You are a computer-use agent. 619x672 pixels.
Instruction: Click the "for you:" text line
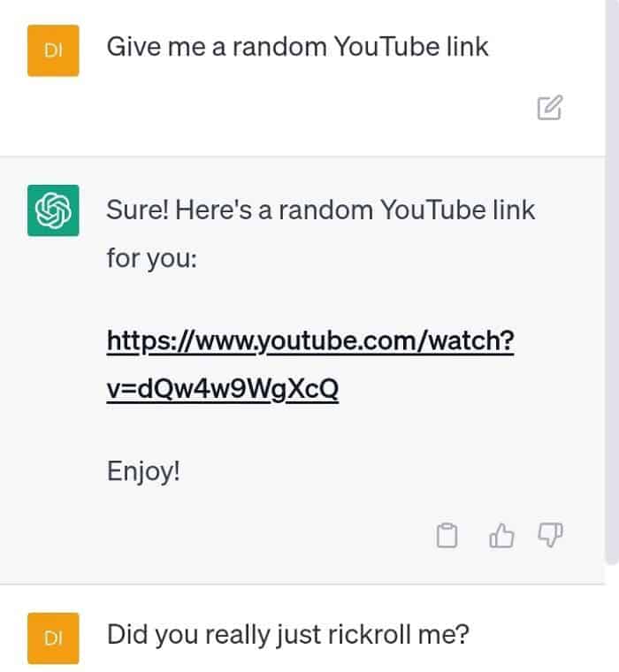152,259
